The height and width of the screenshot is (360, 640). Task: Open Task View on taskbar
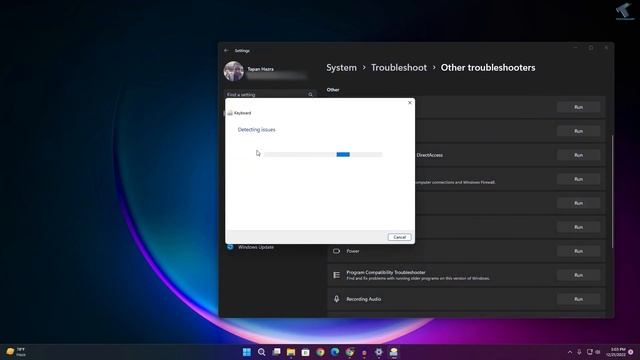[276, 352]
